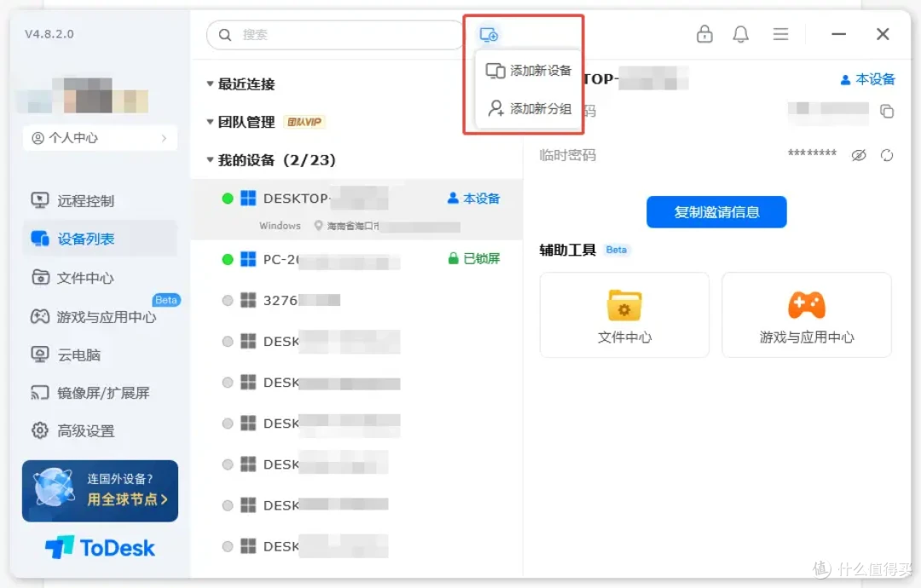
Task: Refresh the temporary password
Action: coord(887,155)
